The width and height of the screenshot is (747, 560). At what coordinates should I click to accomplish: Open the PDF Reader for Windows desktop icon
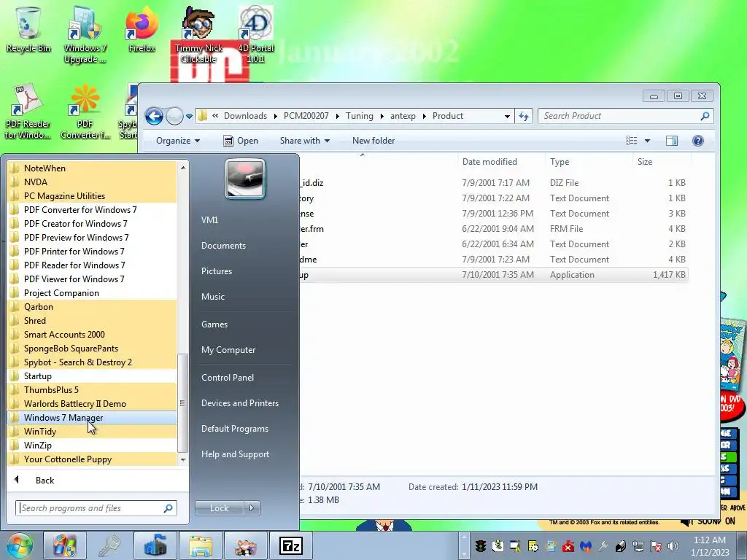click(28, 111)
